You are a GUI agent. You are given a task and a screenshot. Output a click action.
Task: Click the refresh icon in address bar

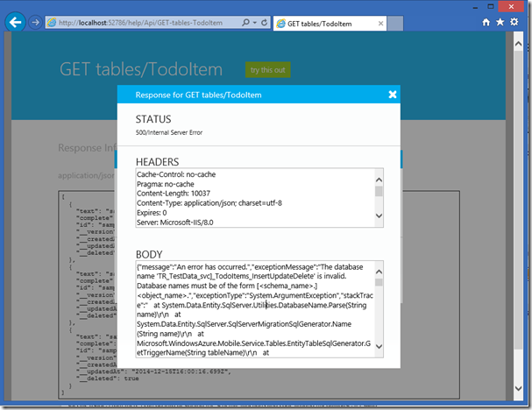pyautogui.click(x=264, y=23)
